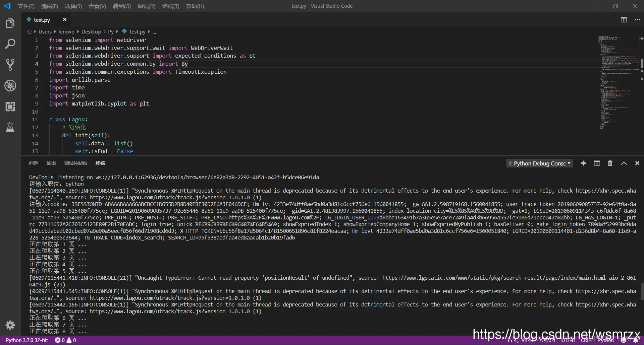The height and width of the screenshot is (345, 644).
Task: Click the terminal panel vertical scrollbar
Action: click(x=642, y=291)
